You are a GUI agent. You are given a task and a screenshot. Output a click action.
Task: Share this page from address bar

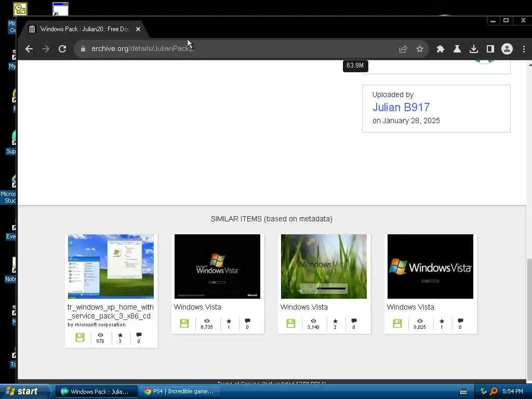403,49
